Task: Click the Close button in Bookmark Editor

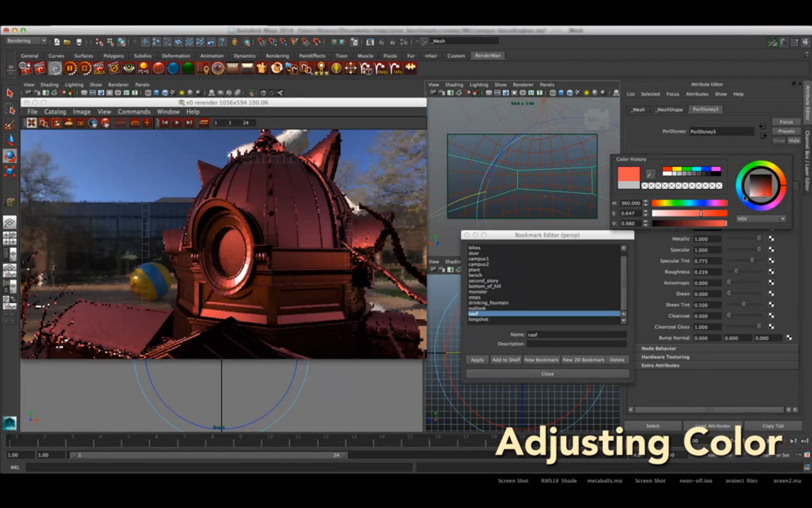Action: coord(548,374)
